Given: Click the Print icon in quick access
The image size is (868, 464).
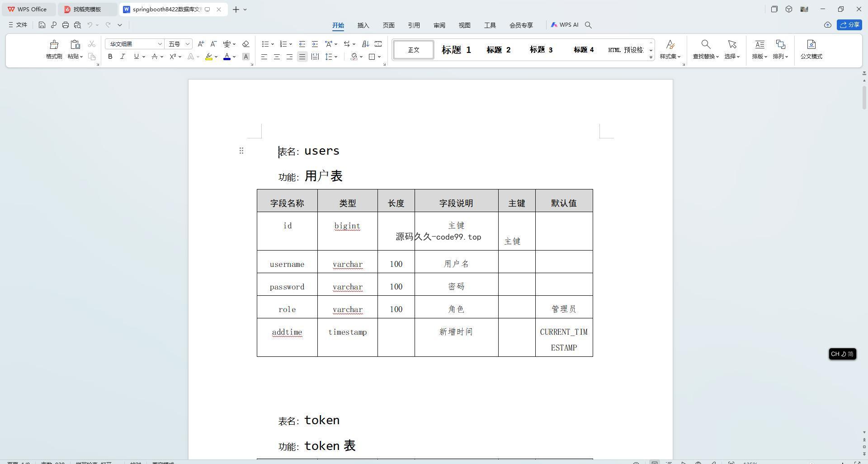Looking at the screenshot, I should pyautogui.click(x=66, y=25).
